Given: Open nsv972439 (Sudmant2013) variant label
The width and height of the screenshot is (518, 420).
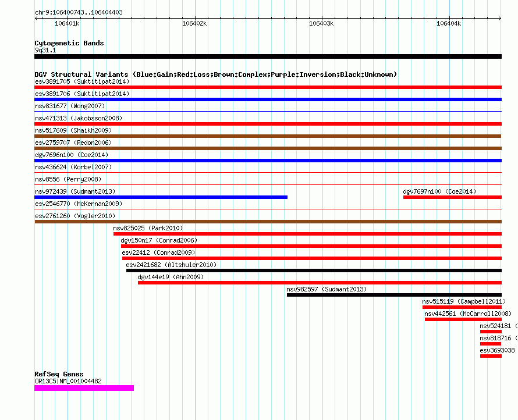Looking at the screenshot, I should click(75, 191).
